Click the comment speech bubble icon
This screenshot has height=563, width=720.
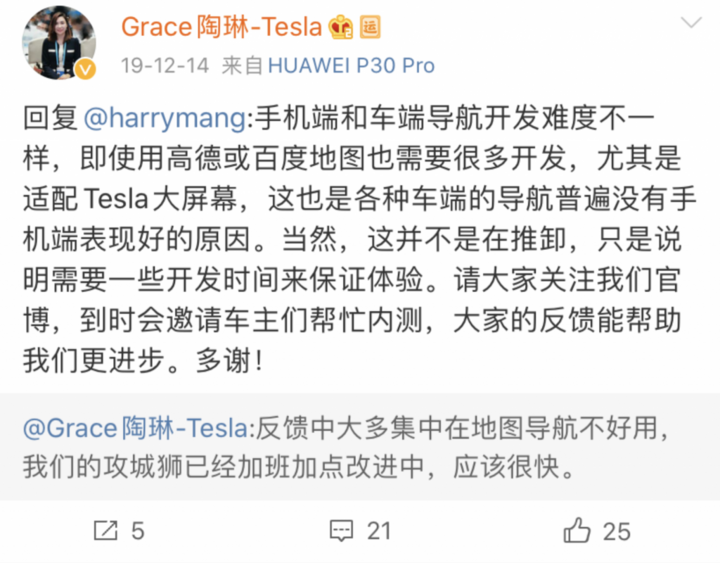tap(342, 529)
